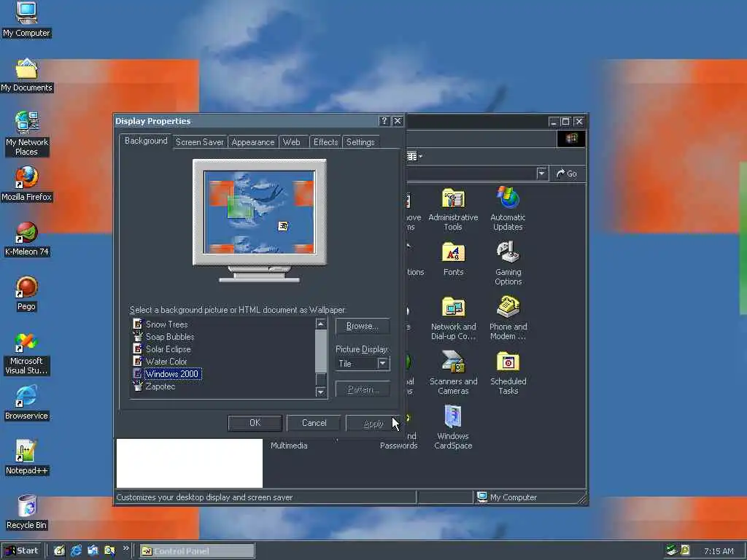Image resolution: width=747 pixels, height=560 pixels.
Task: Switch to the Appearance tab
Action: coord(253,142)
